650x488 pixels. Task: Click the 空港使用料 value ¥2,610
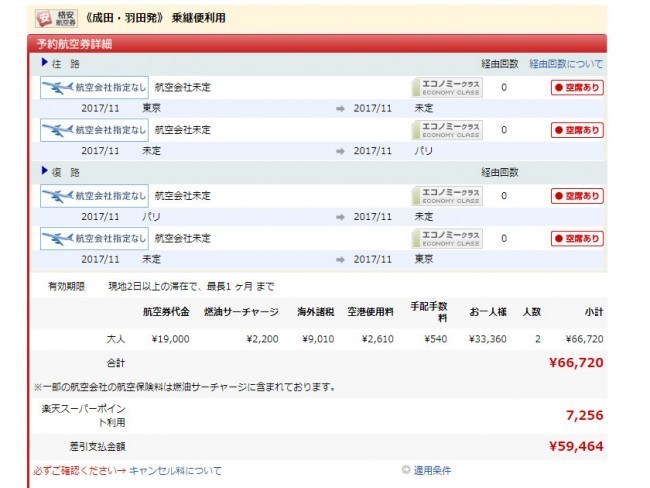click(378, 339)
